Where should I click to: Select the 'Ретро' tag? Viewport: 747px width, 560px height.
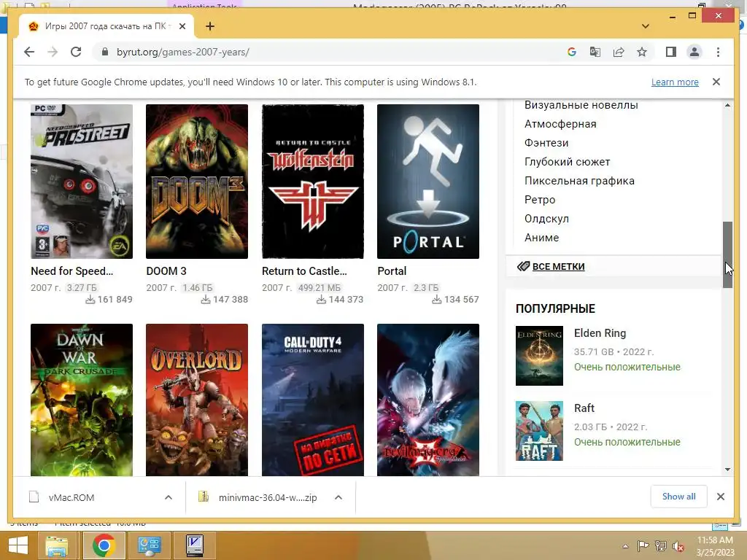(540, 200)
